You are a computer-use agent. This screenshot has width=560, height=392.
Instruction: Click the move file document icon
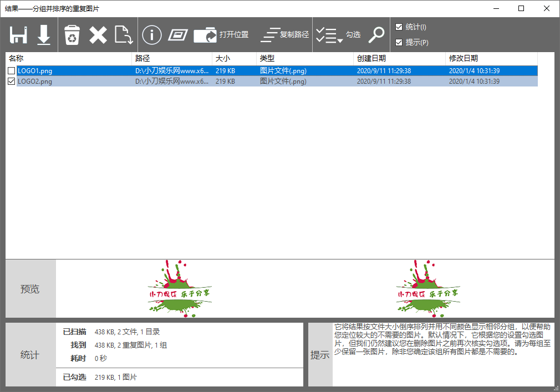[123, 35]
